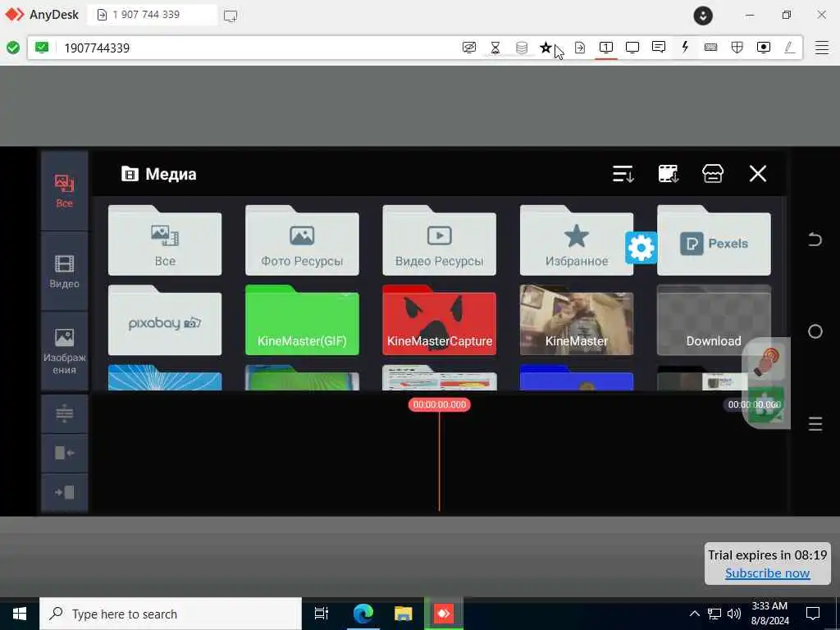
Task: Click the AnyDesk dark download-arrow circle icon
Action: pos(703,16)
